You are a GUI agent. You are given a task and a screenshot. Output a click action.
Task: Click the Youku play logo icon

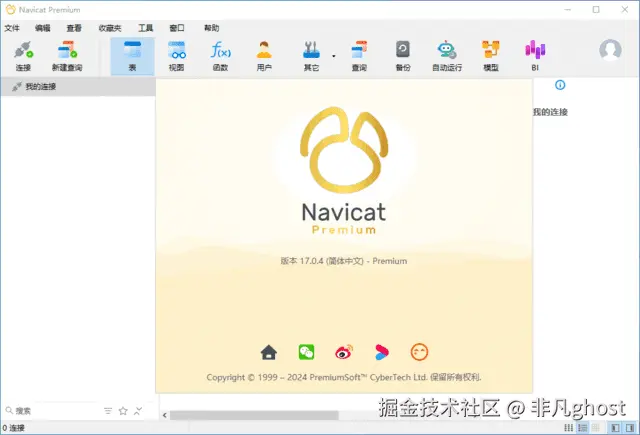pyautogui.click(x=382, y=352)
